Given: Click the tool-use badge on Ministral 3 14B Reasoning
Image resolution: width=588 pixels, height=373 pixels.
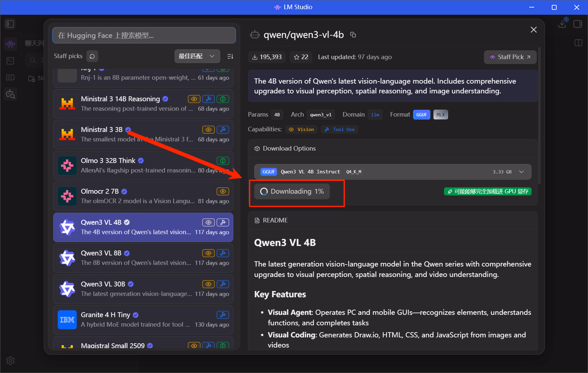Looking at the screenshot, I should point(209,99).
